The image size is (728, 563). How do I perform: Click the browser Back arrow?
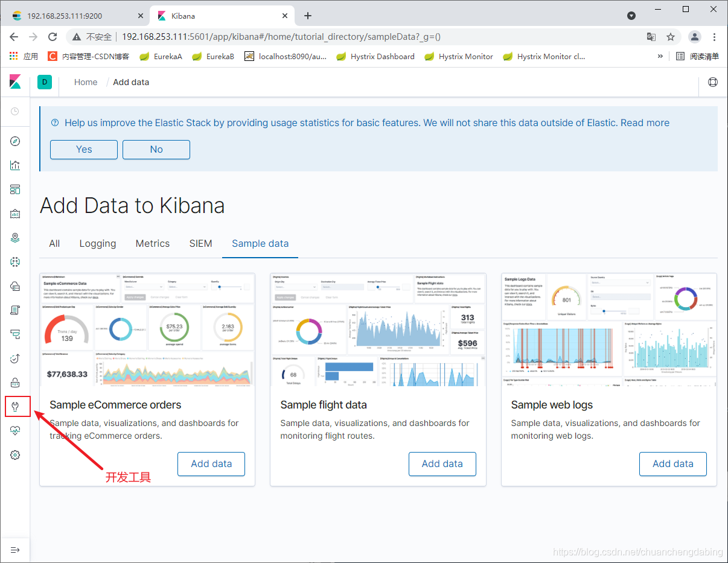14,37
